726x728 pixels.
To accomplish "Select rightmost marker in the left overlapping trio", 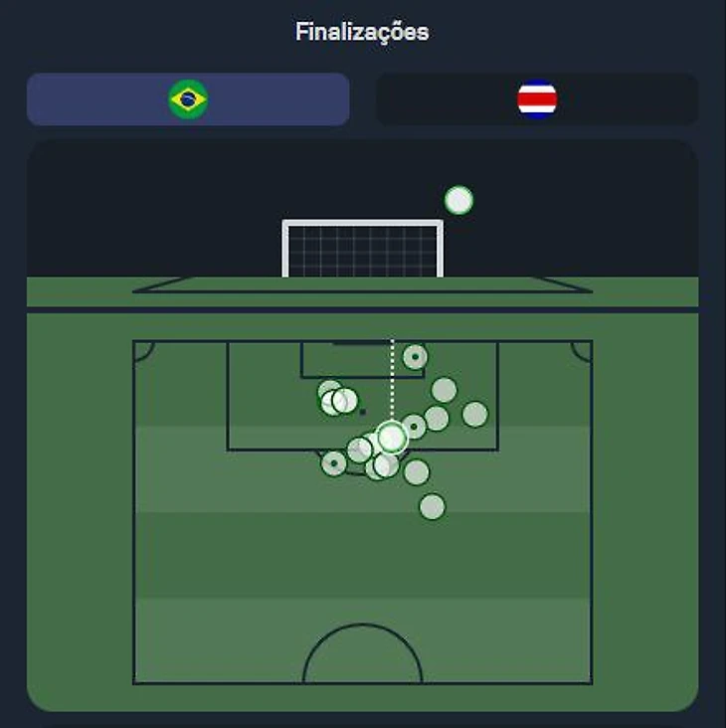I will click(346, 400).
